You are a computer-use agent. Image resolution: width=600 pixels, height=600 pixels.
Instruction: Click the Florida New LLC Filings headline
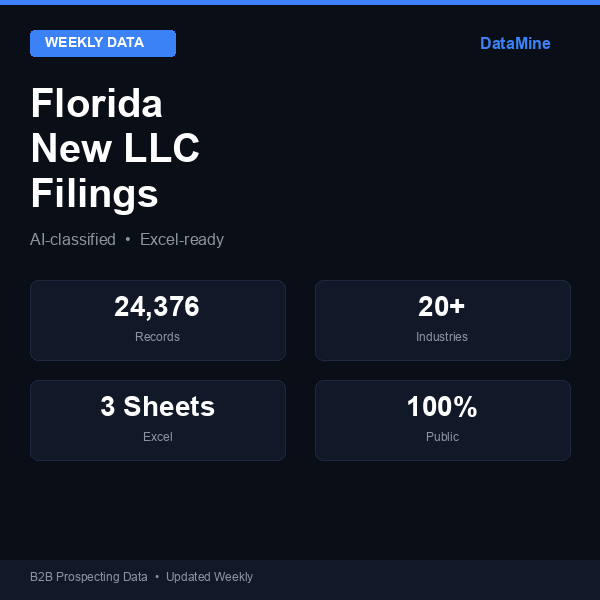coord(115,149)
